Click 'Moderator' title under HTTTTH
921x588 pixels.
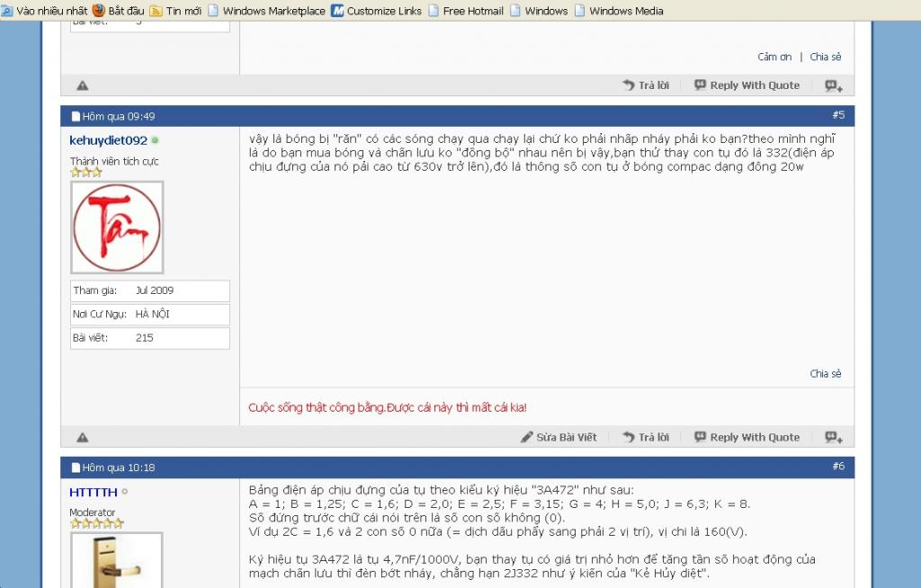pyautogui.click(x=93, y=512)
